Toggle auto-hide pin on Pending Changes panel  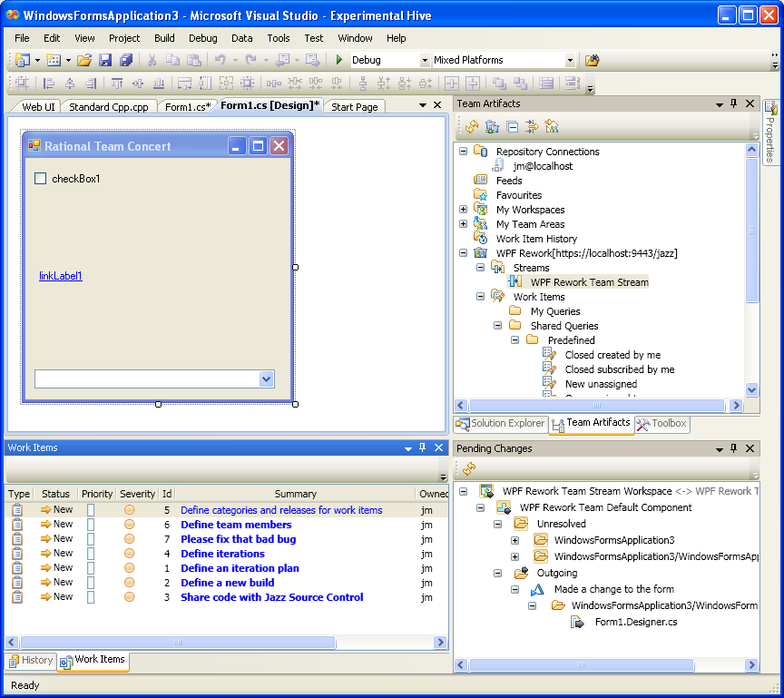click(733, 448)
